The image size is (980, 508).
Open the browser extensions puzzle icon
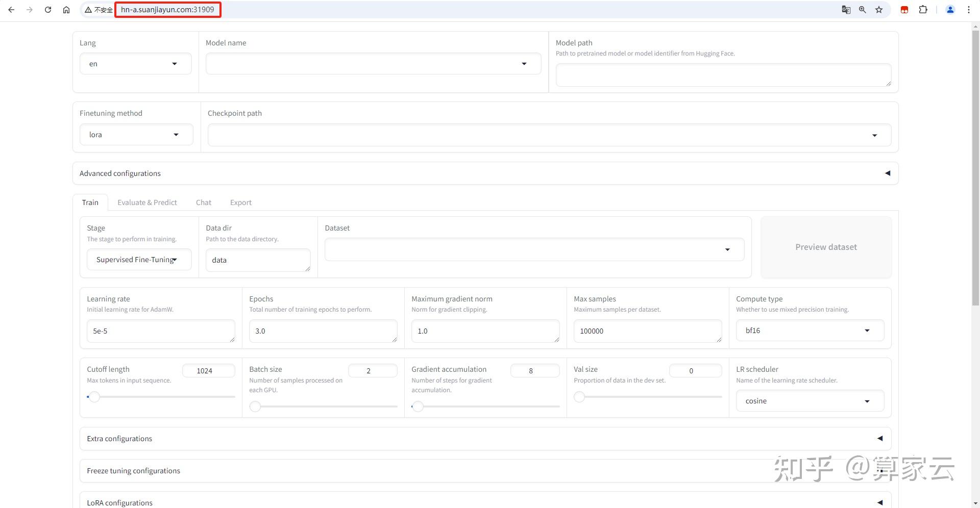click(923, 10)
